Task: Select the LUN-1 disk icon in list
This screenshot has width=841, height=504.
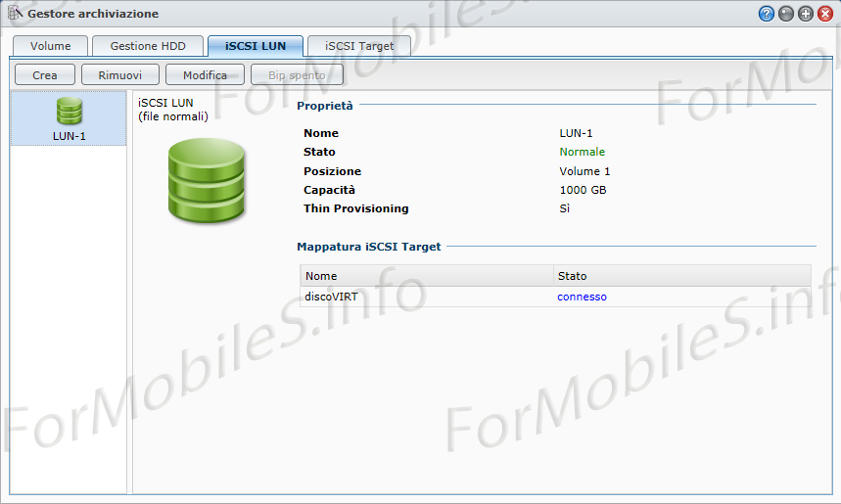Action: pyautogui.click(x=69, y=111)
